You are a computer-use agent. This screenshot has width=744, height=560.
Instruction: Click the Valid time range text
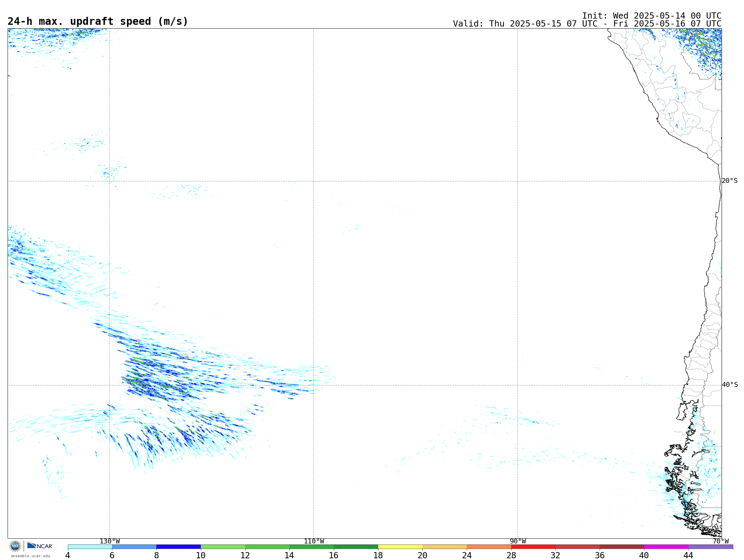(x=587, y=24)
